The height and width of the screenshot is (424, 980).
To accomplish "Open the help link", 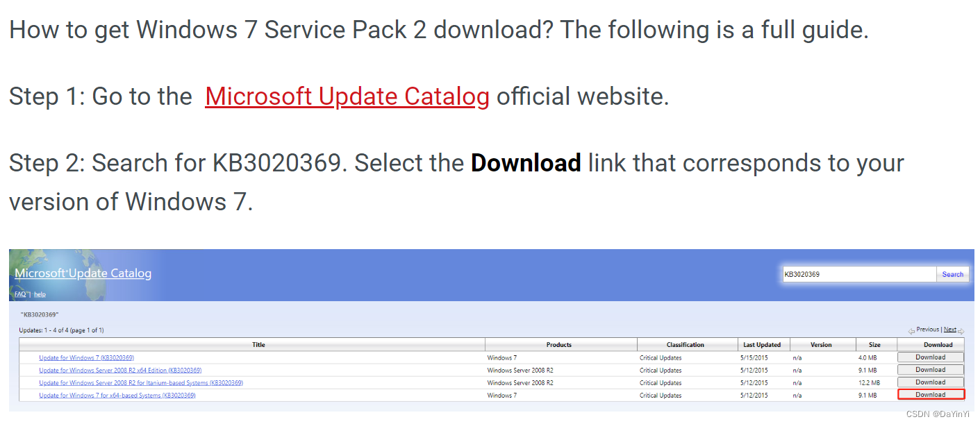I will [40, 294].
